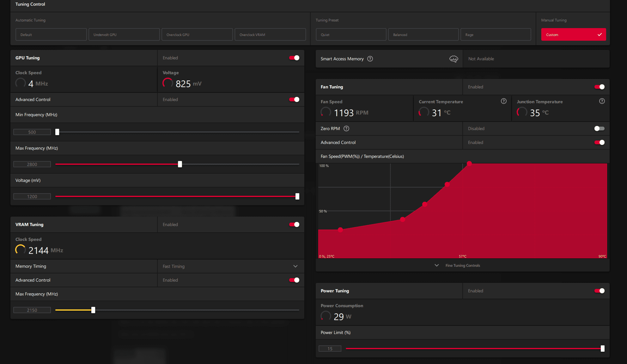Image resolution: width=627 pixels, height=364 pixels.
Task: Click the Junction Temperature gauge
Action: tap(522, 112)
